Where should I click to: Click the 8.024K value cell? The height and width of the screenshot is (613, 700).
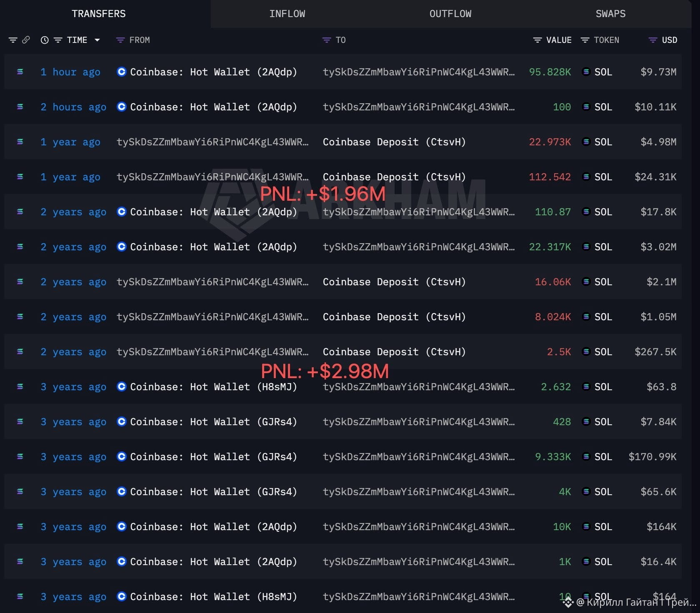553,317
